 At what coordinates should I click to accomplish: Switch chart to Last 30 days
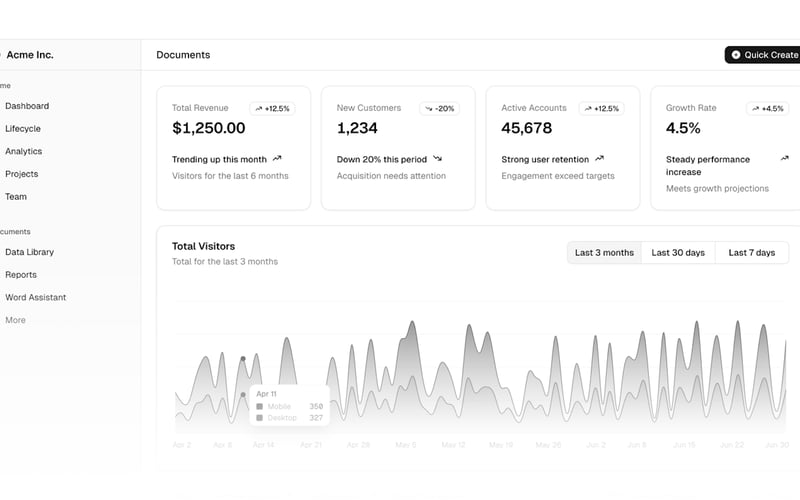tap(678, 253)
